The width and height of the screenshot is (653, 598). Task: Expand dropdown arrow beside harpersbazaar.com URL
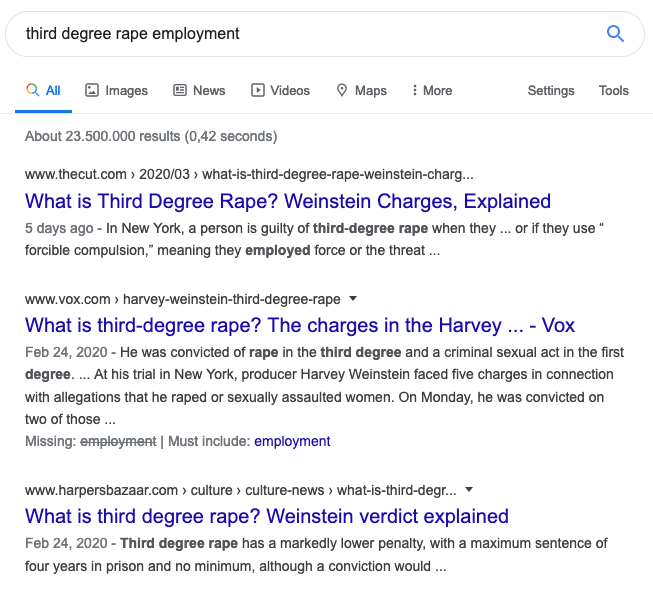click(x=469, y=490)
